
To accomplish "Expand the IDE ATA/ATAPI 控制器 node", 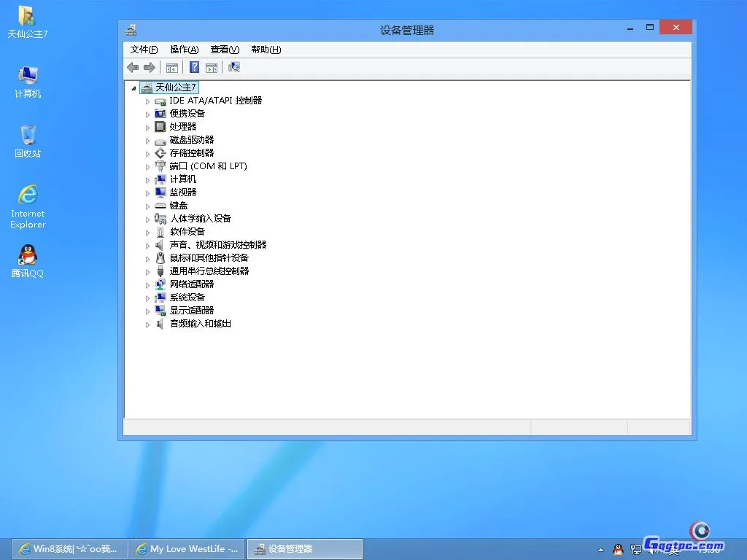I will [x=148, y=101].
